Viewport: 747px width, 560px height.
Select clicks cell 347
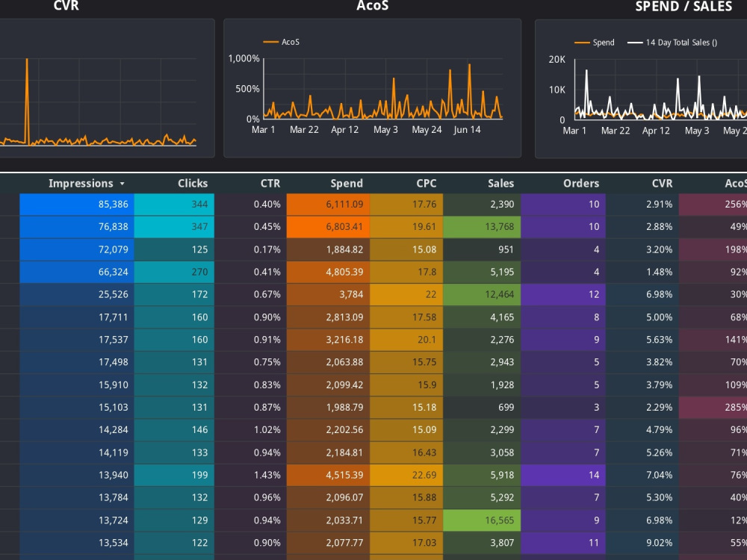point(174,227)
